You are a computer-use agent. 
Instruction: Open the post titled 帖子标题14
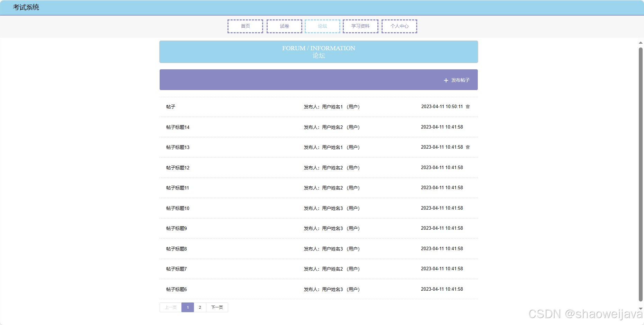point(177,127)
